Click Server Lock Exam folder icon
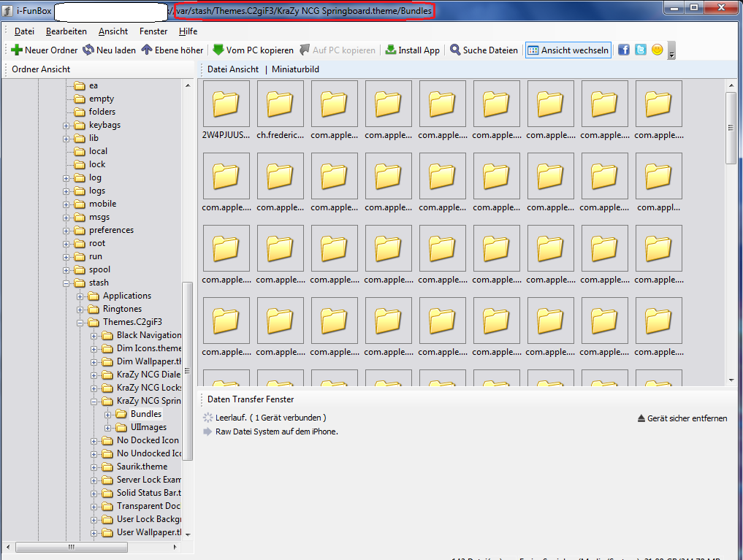The height and width of the screenshot is (560, 743). (x=107, y=480)
